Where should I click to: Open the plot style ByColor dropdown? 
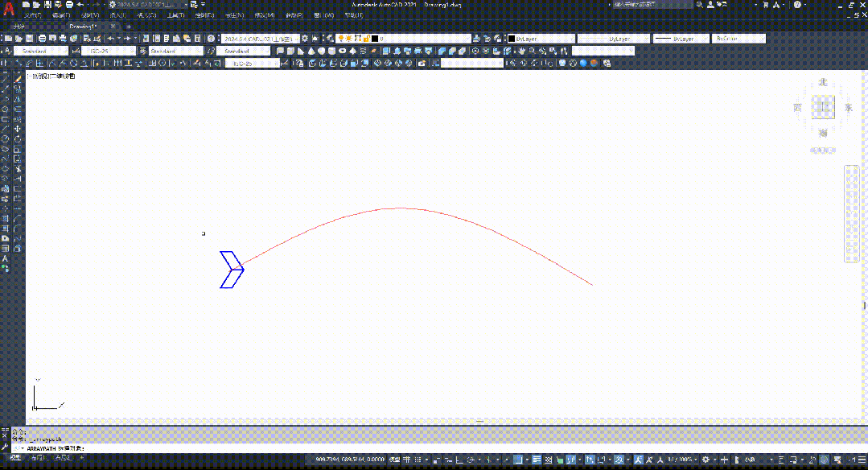tap(738, 39)
